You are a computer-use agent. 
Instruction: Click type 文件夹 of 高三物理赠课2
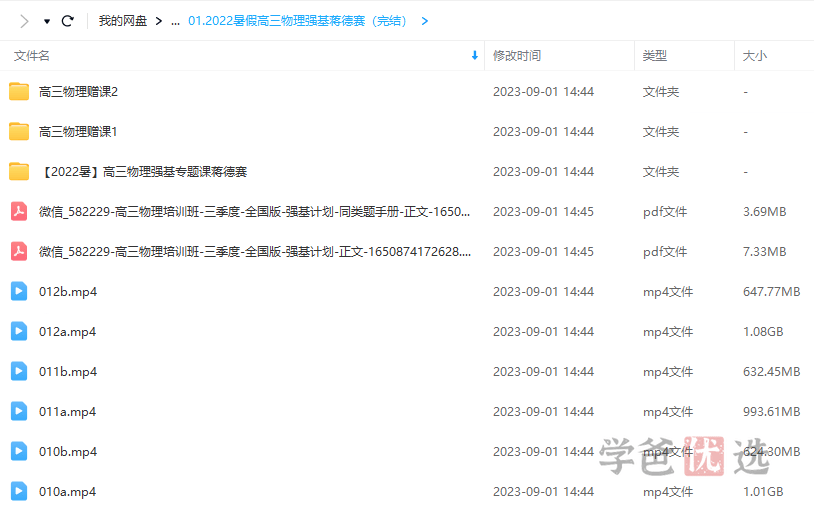[661, 92]
